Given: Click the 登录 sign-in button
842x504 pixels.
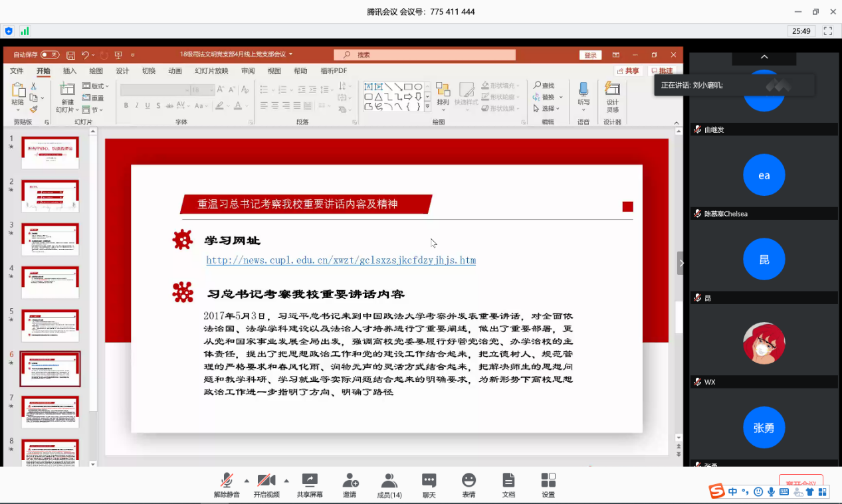Looking at the screenshot, I should pos(590,55).
